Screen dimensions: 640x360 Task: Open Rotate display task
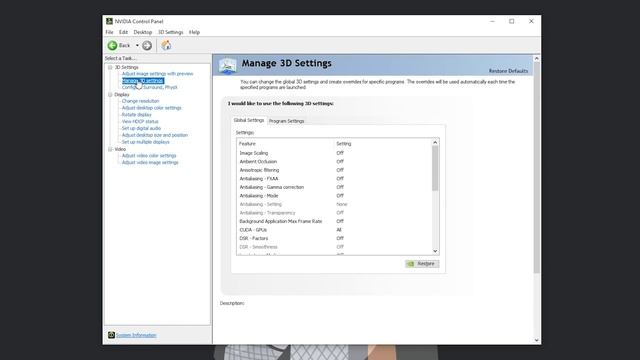(136, 115)
